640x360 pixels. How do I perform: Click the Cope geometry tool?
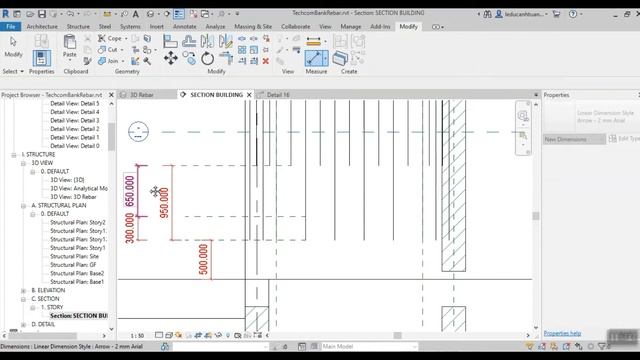click(110, 38)
